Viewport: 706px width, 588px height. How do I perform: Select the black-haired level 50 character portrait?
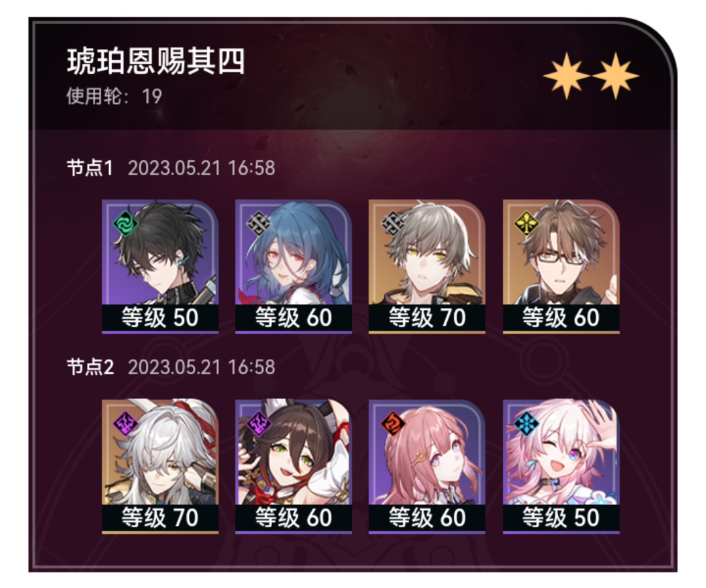click(x=160, y=266)
